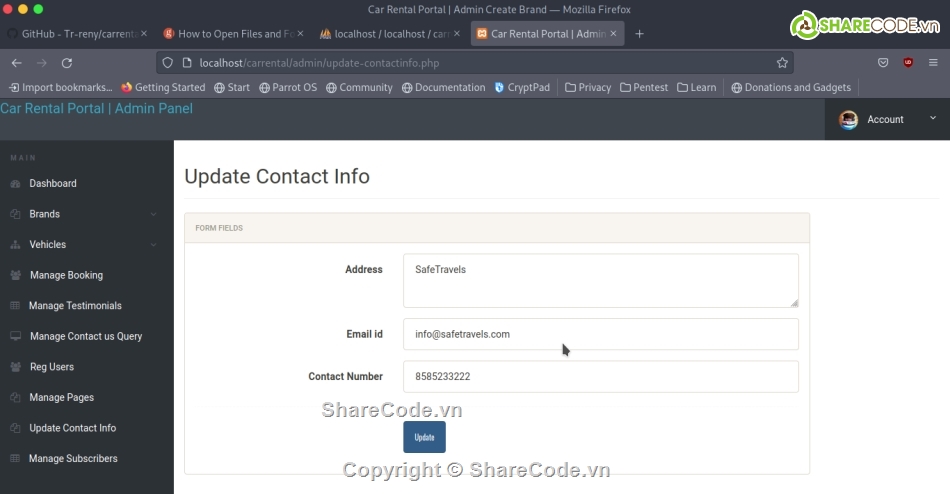Click the Reg Users icon in the sidebar
Screen dimensions: 950x494
click(15, 367)
